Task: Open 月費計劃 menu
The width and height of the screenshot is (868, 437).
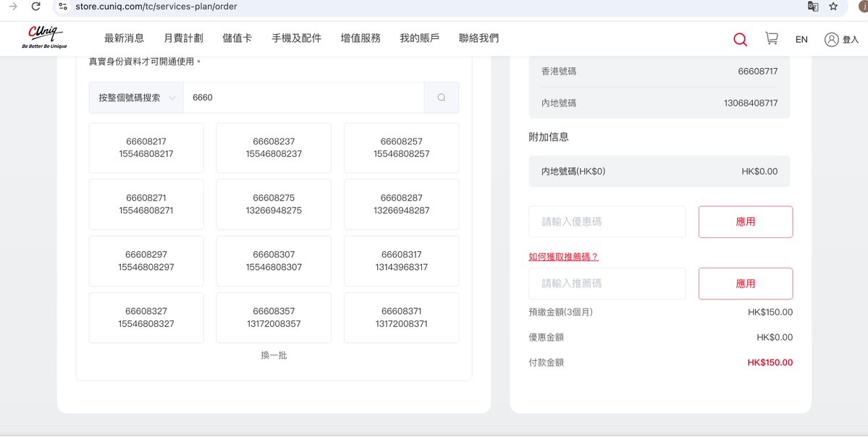Action: [183, 38]
